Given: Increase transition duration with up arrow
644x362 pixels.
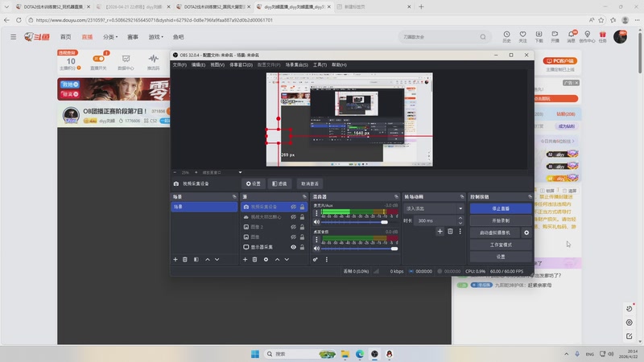Looking at the screenshot, I should point(460,218).
